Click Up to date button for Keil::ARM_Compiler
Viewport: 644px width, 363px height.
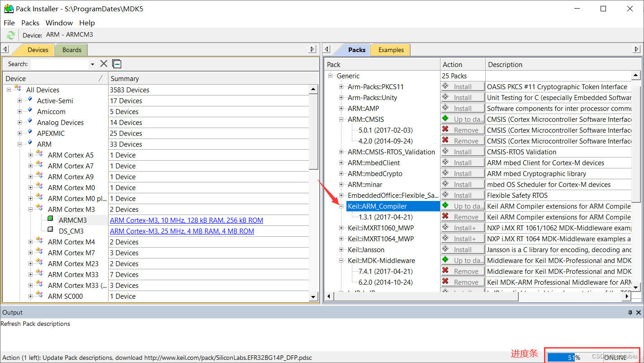463,206
